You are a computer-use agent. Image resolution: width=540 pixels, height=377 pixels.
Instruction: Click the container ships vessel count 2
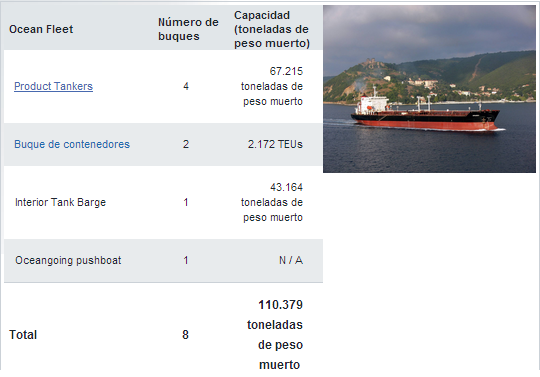pos(186,144)
